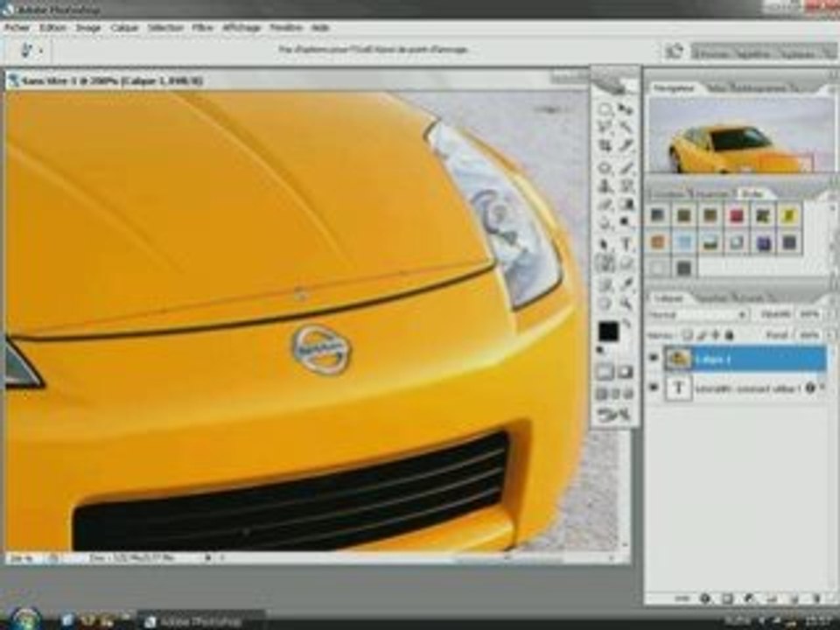Open the Edition menu
The height and width of the screenshot is (630, 840).
coord(53,27)
